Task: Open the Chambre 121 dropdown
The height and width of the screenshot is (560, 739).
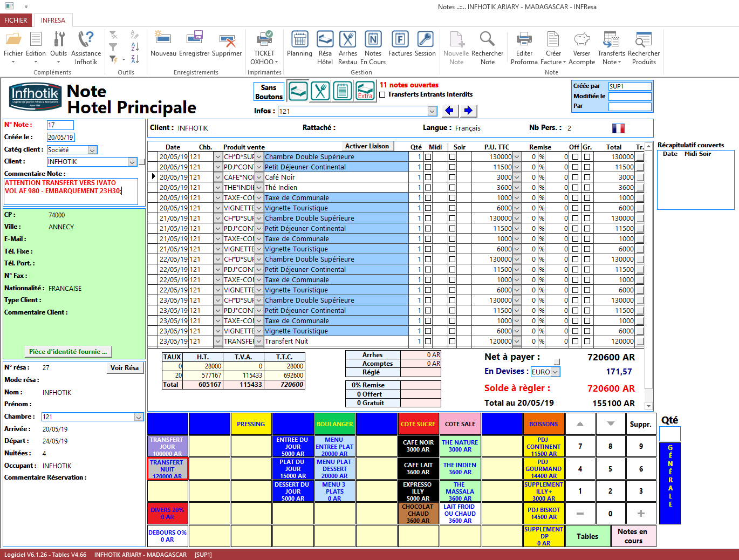Action: tap(139, 417)
